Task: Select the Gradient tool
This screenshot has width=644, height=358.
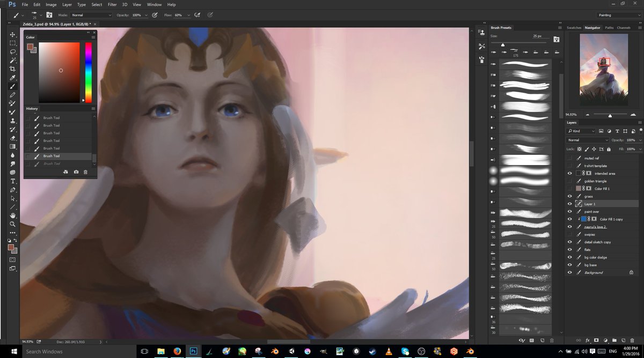Action: [x=12, y=146]
